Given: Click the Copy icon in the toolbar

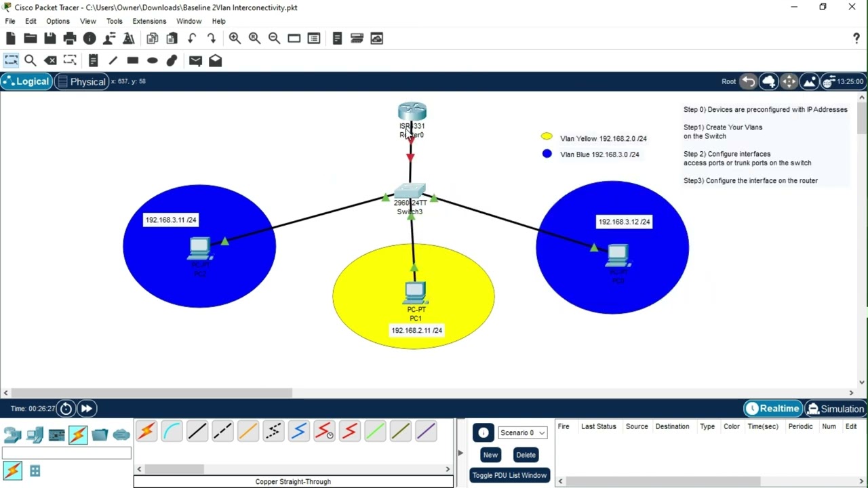Looking at the screenshot, I should point(152,39).
